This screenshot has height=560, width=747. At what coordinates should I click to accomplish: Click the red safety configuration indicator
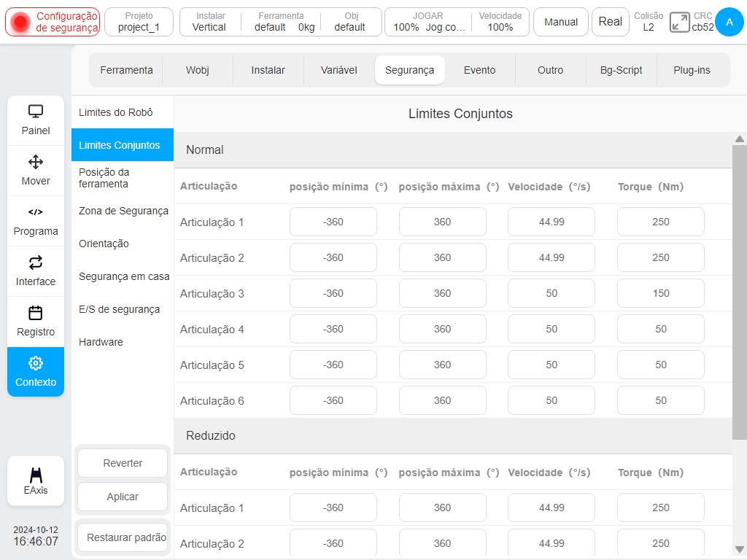(20, 22)
